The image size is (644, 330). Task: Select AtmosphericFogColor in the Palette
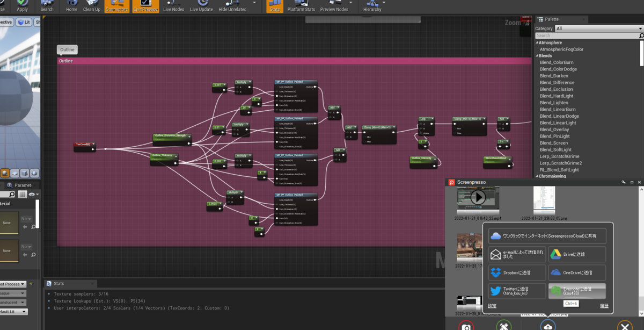pos(561,49)
